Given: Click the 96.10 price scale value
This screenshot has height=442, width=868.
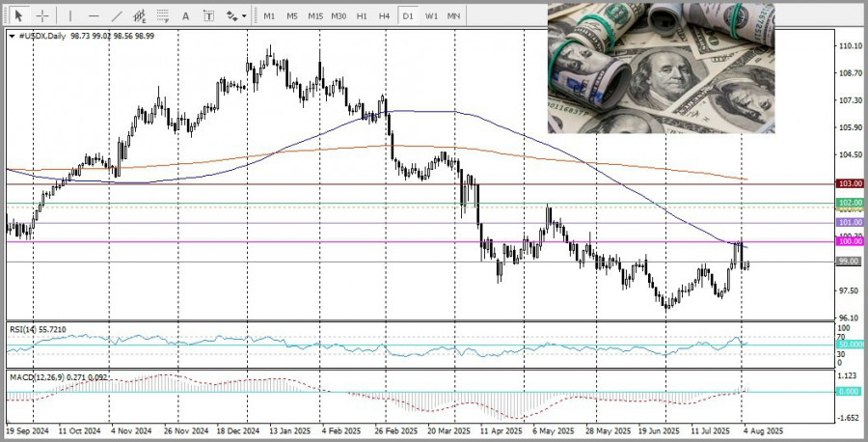Looking at the screenshot, I should pos(849,318).
